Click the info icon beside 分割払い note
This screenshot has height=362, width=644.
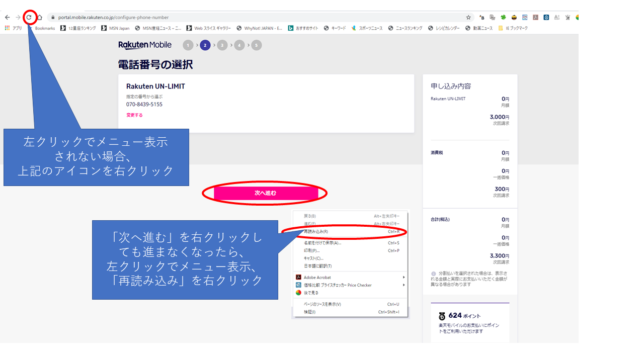[433, 274]
